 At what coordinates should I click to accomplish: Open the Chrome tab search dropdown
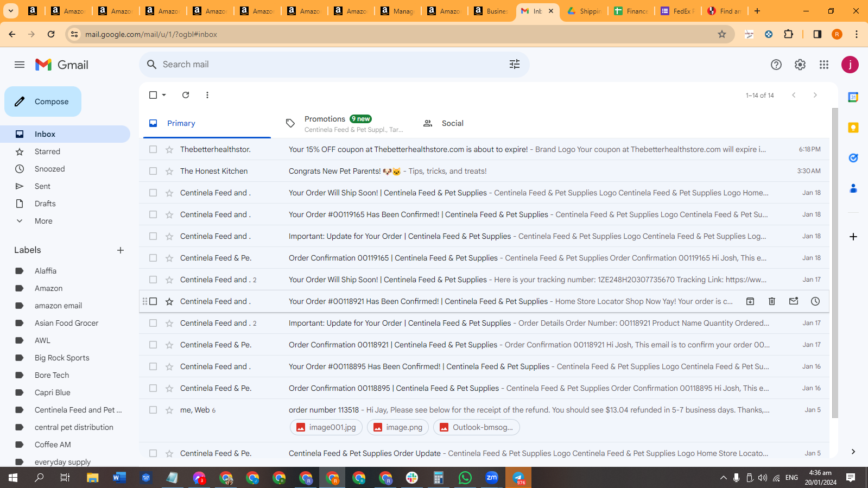11,11
